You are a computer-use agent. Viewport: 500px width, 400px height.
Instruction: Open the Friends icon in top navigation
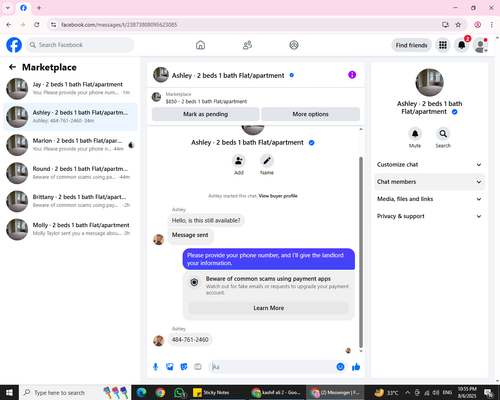click(x=247, y=45)
